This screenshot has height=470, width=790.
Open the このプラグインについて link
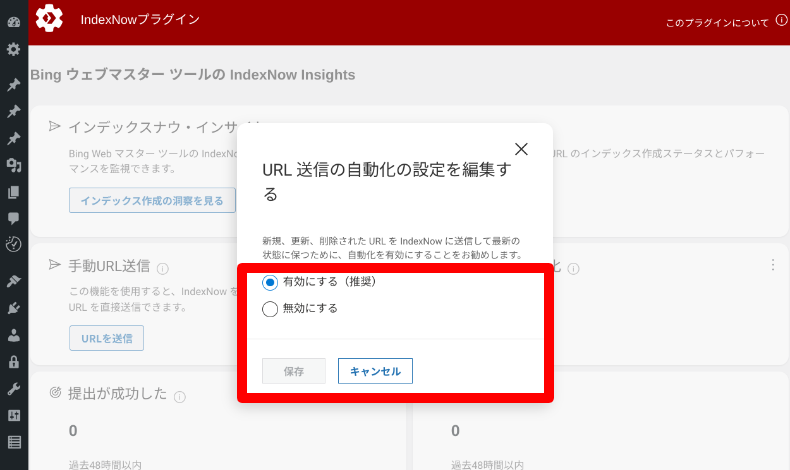click(x=717, y=23)
